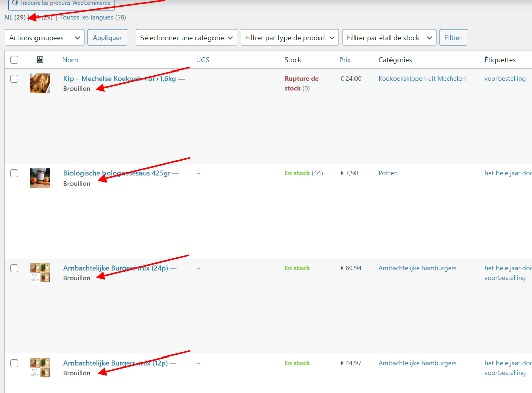Check the Burgers mix (24p) row

pyautogui.click(x=14, y=268)
